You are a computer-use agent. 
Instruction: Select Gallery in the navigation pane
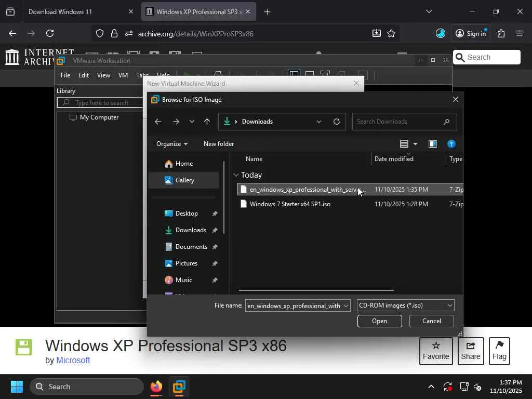click(184, 180)
